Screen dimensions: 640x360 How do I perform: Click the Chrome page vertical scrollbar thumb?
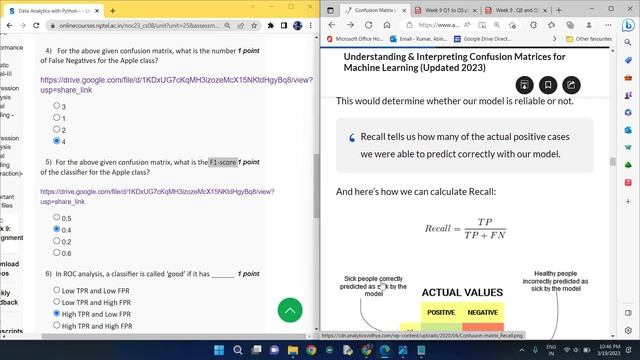point(316,186)
